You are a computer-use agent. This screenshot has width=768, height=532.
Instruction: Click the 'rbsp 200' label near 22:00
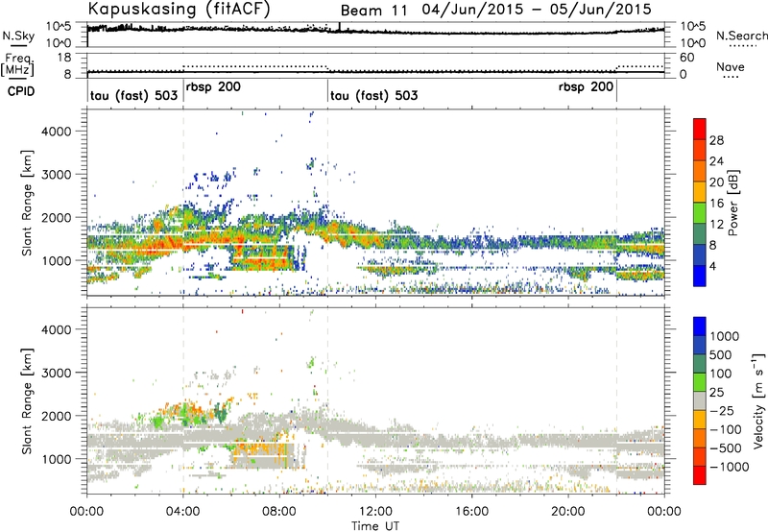click(586, 87)
